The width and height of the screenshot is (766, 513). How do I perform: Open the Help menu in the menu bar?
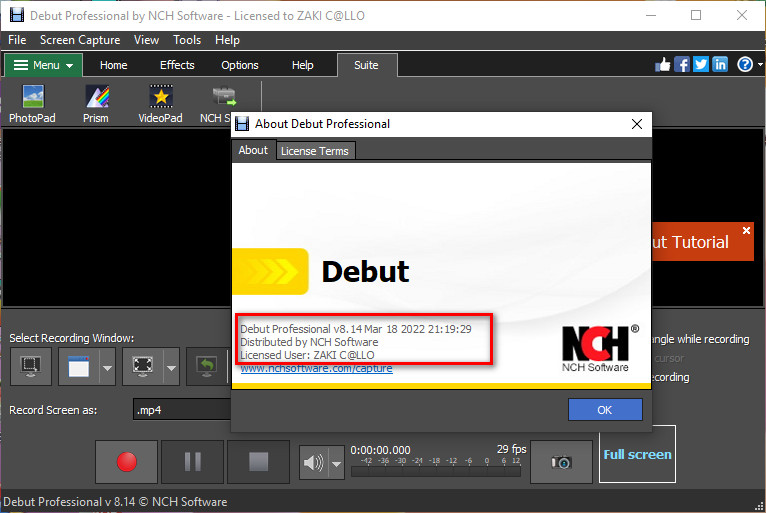[227, 40]
